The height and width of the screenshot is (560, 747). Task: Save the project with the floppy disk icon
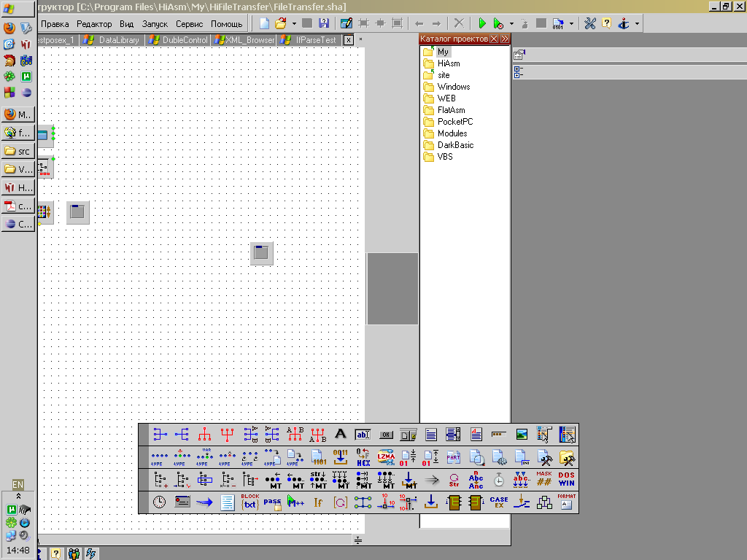tap(323, 23)
